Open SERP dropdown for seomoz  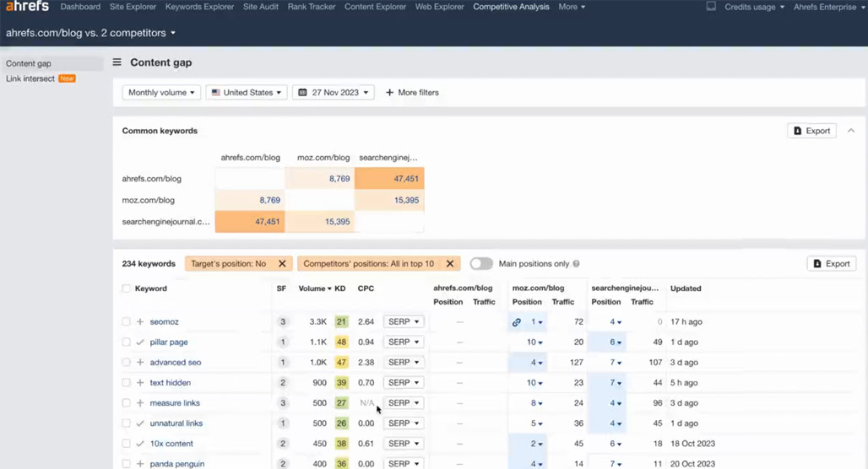click(403, 322)
